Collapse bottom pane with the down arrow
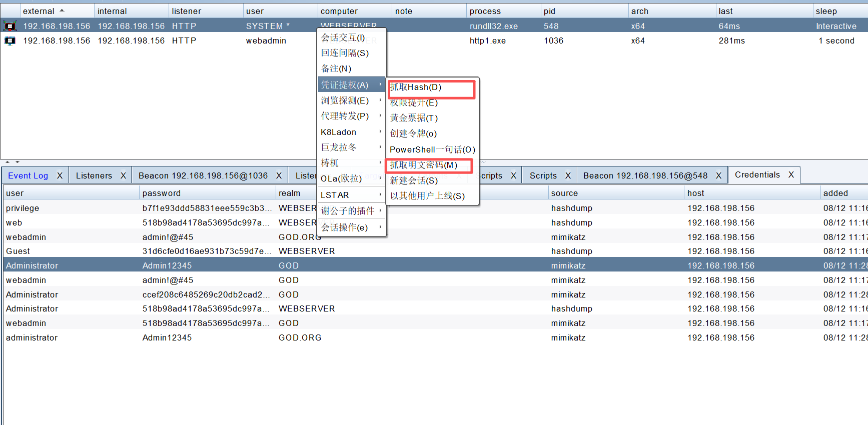 [x=18, y=162]
